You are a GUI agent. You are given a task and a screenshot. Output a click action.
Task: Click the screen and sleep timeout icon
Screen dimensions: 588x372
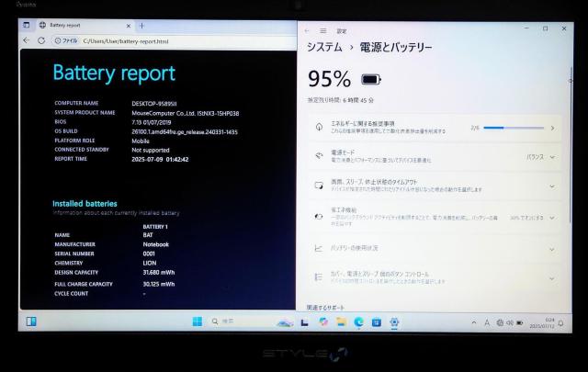[x=319, y=186]
